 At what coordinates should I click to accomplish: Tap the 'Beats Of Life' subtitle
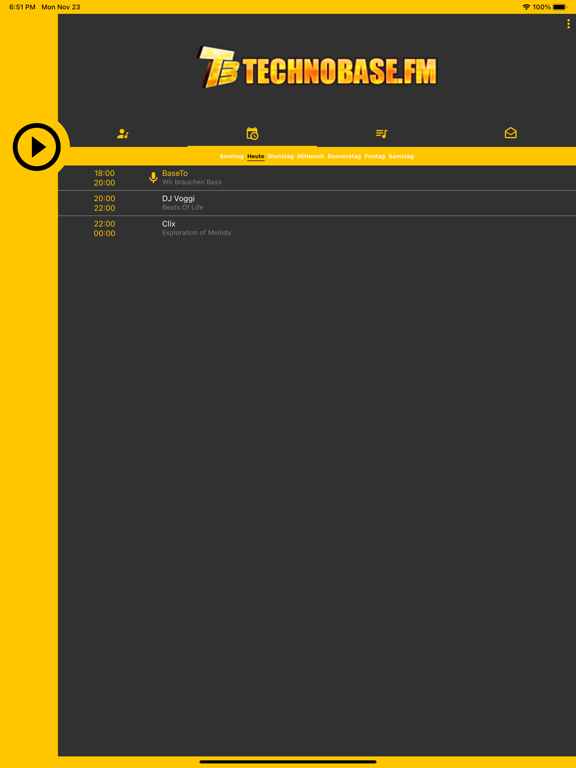point(183,208)
